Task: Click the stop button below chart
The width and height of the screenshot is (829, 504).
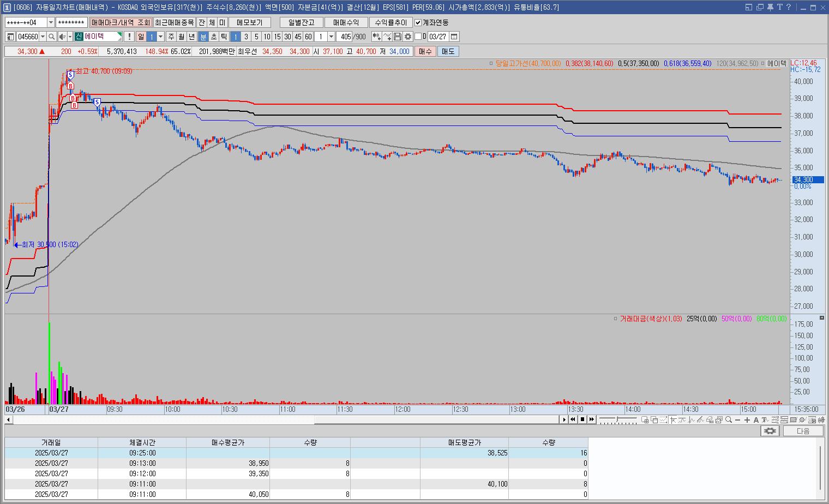Action: tap(582, 419)
